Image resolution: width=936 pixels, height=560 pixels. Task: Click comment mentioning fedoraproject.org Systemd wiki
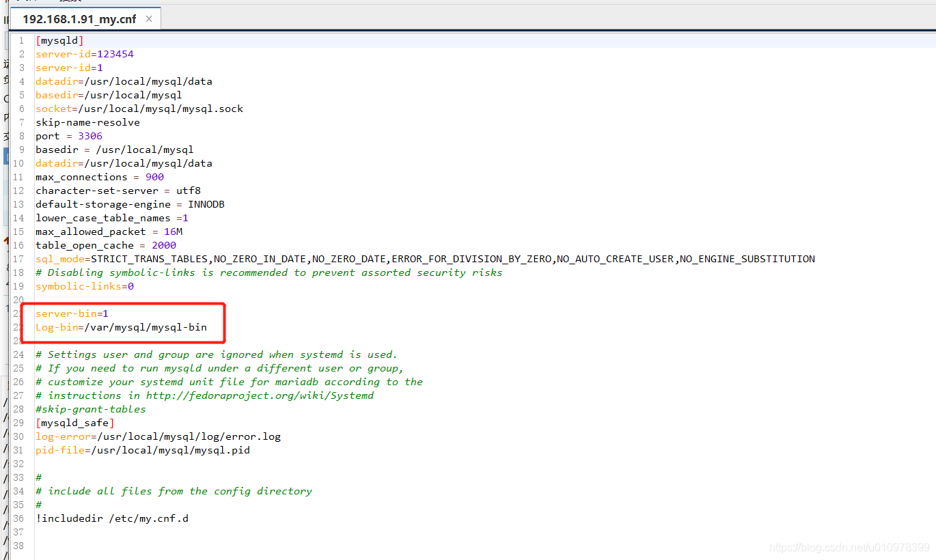pyautogui.click(x=205, y=395)
